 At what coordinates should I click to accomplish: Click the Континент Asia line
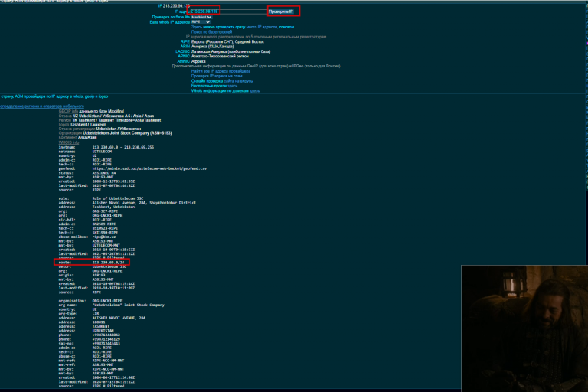[x=77, y=137]
